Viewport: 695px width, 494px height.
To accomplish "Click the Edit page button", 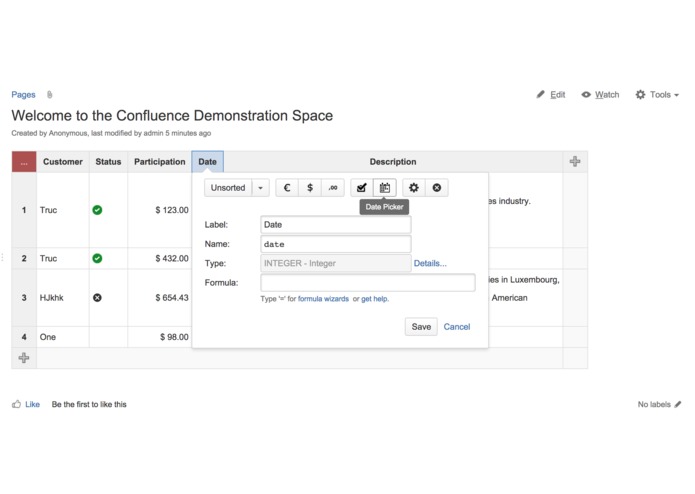I will click(x=551, y=94).
